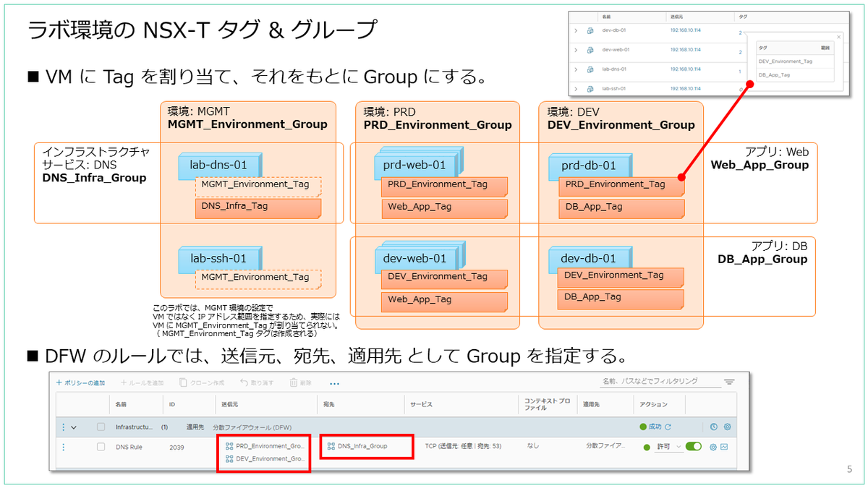This screenshot has width=868, height=488.
Task: Close the tag popup with the X
Action: tap(839, 37)
